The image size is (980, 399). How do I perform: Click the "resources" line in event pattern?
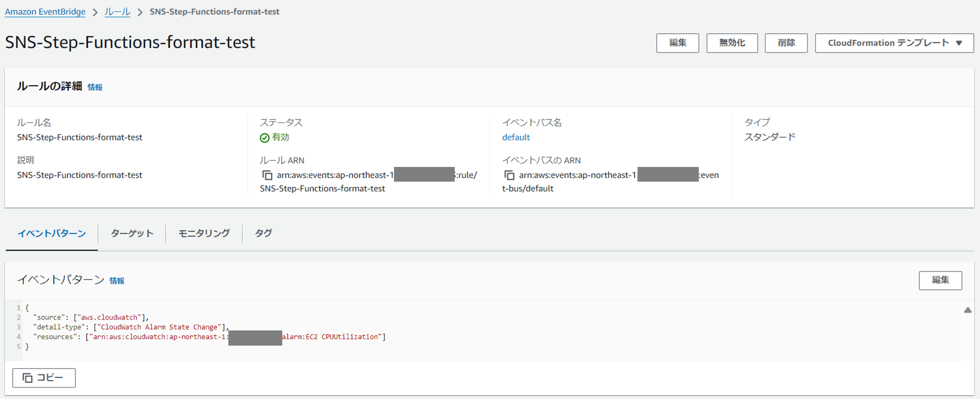[x=209, y=337]
